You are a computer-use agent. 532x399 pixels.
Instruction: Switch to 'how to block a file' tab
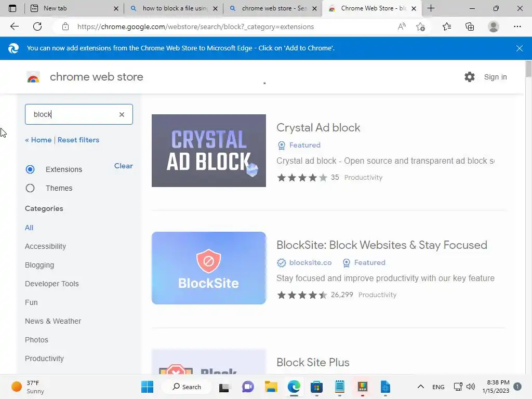tap(174, 8)
